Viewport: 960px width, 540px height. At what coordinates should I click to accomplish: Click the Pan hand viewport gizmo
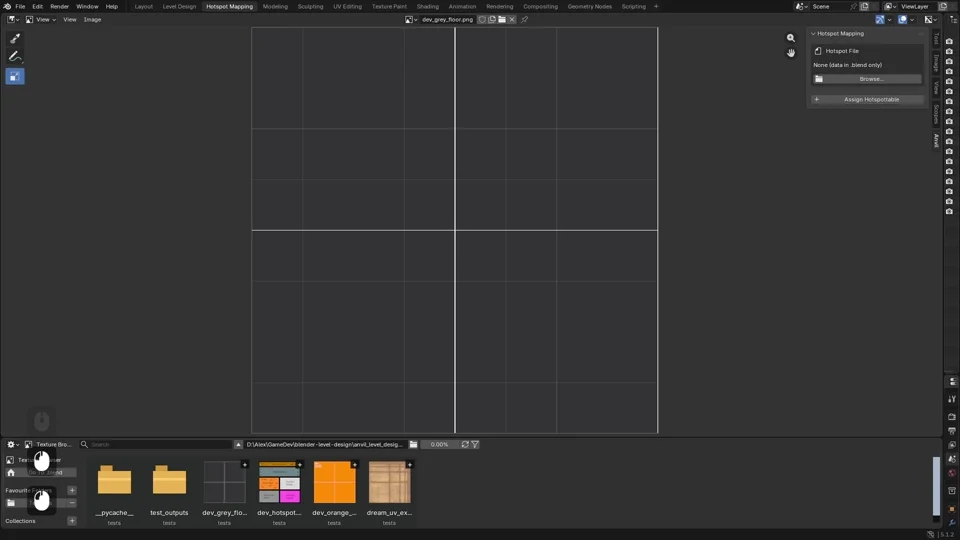pos(791,53)
